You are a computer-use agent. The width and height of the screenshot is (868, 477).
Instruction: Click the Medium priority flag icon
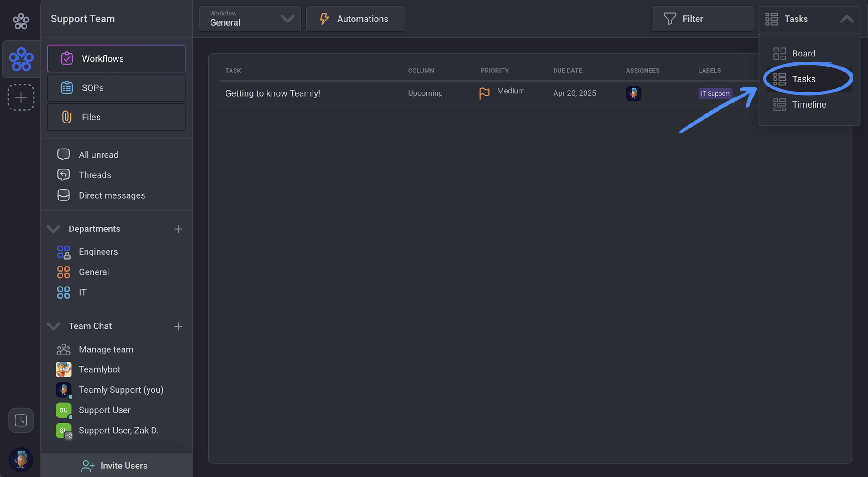click(x=484, y=93)
